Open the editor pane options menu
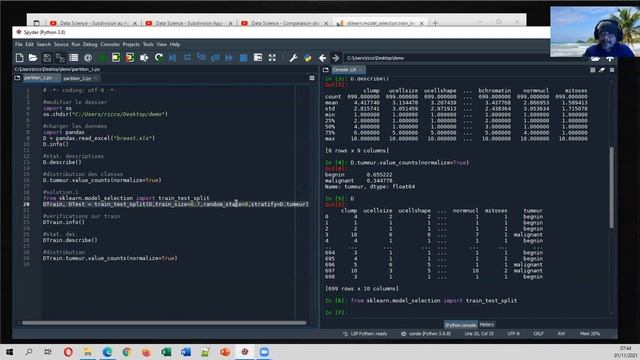The height and width of the screenshot is (360, 640). coord(312,78)
